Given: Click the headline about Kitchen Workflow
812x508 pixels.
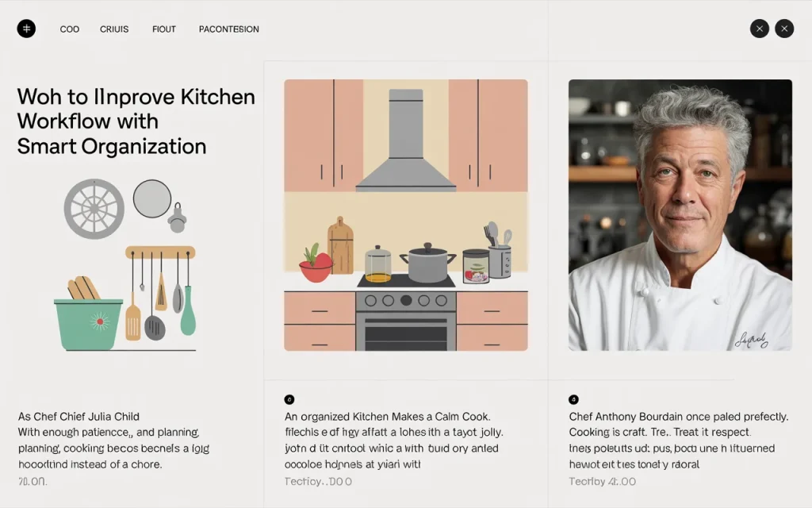Looking at the screenshot, I should click(x=136, y=121).
